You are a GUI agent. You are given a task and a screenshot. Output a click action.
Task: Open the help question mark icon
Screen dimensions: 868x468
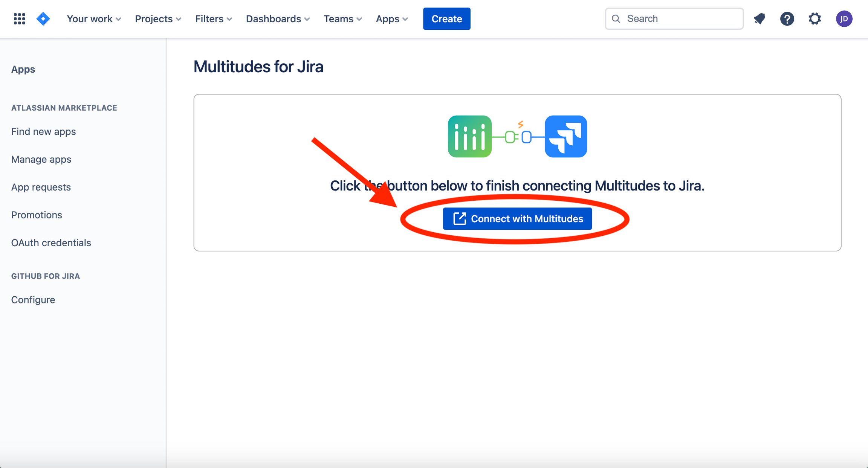[x=787, y=18]
